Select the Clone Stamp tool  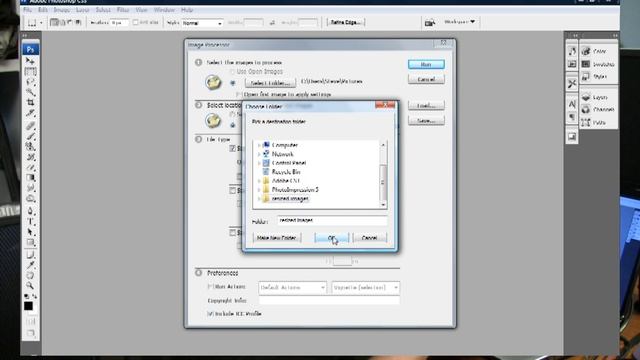[30, 146]
